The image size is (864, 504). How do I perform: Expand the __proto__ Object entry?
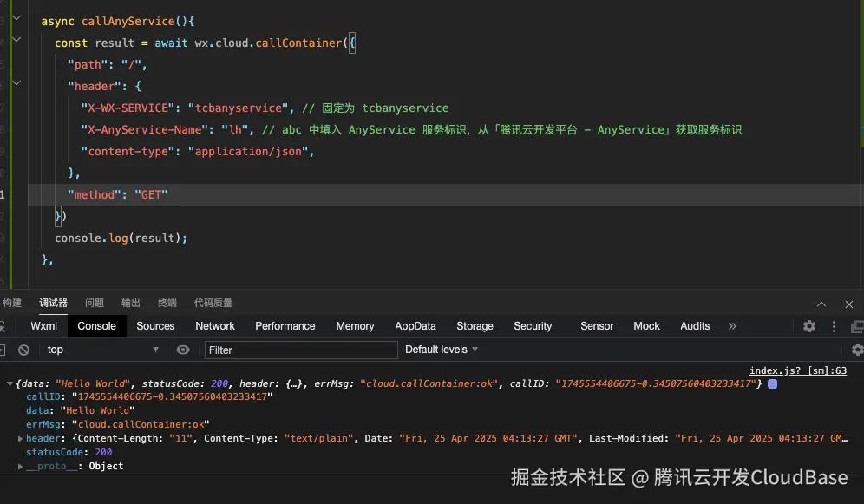point(21,466)
